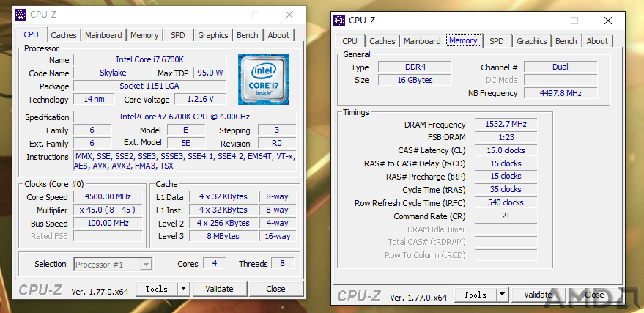Open Mainboard tab in left CPU-Z window

point(103,35)
